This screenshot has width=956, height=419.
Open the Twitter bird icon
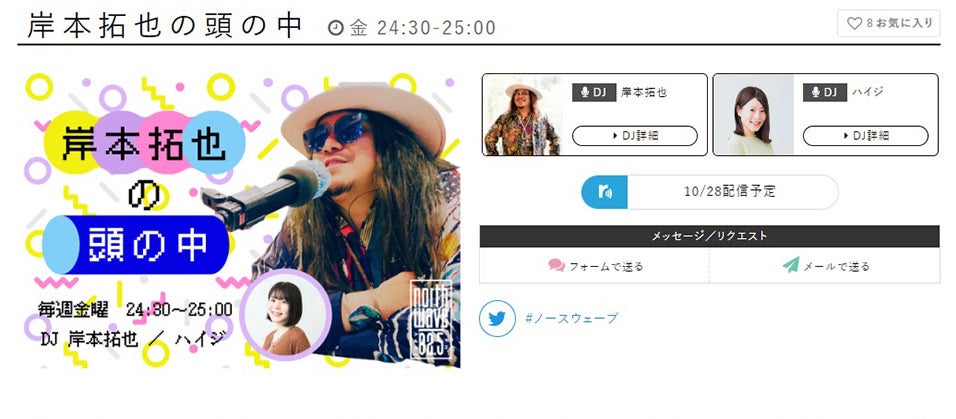click(497, 318)
